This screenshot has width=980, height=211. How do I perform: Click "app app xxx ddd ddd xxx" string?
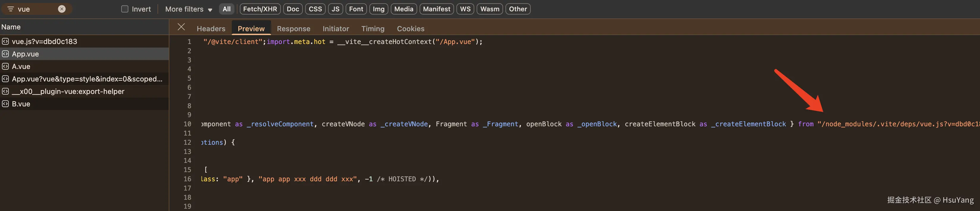[308, 179]
